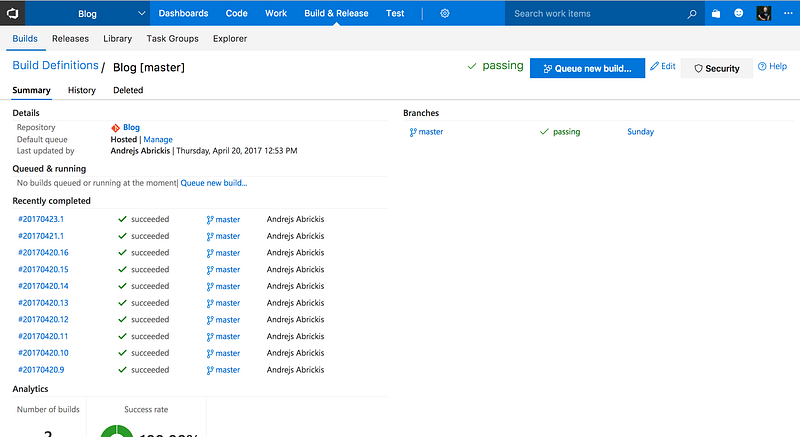The image size is (800, 437).
Task: Open the Test hub
Action: click(x=395, y=13)
